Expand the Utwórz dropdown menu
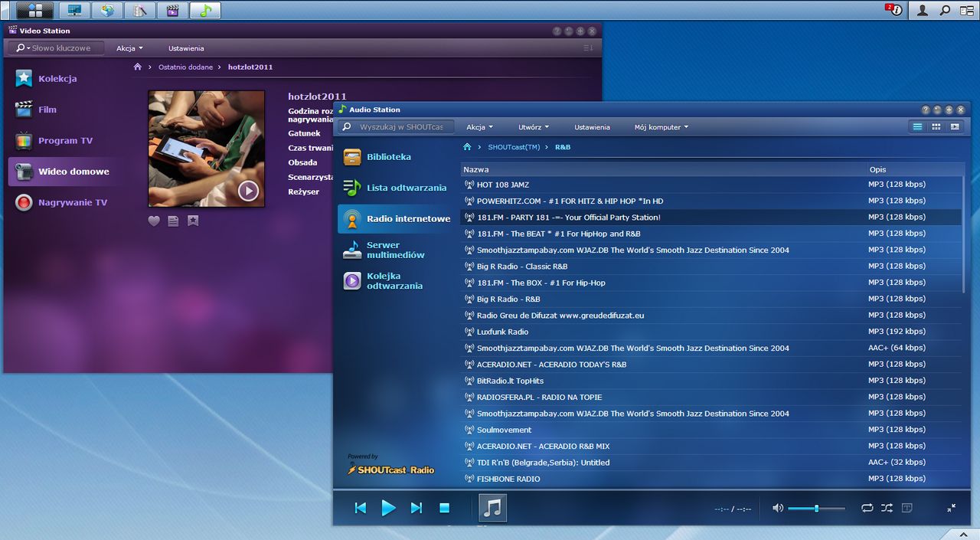The image size is (980, 540). (x=534, y=127)
